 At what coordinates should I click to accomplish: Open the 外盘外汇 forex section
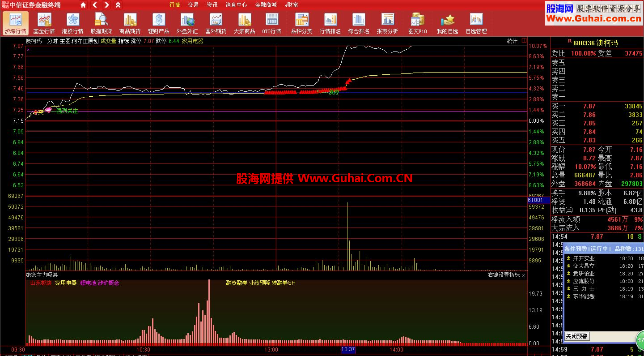(187, 23)
